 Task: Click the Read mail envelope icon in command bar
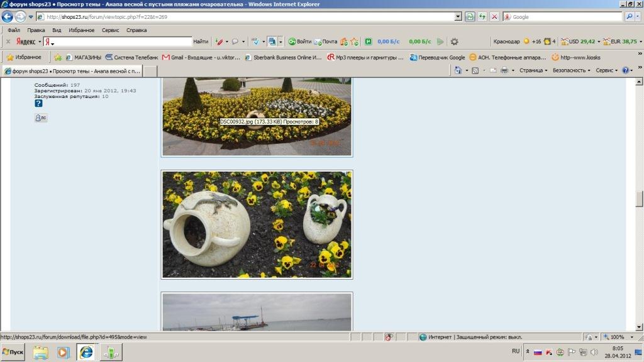[x=493, y=70]
